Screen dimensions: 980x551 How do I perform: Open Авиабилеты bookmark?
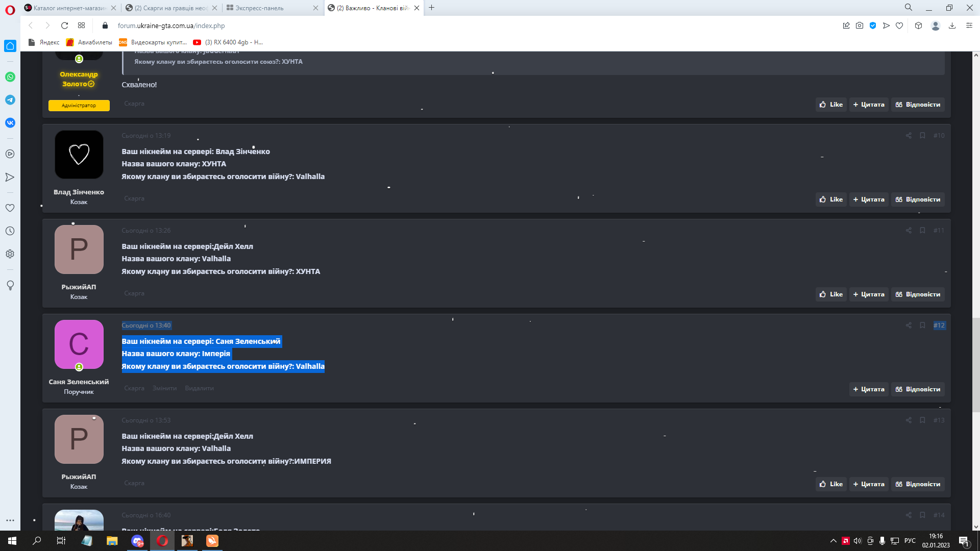coord(89,42)
